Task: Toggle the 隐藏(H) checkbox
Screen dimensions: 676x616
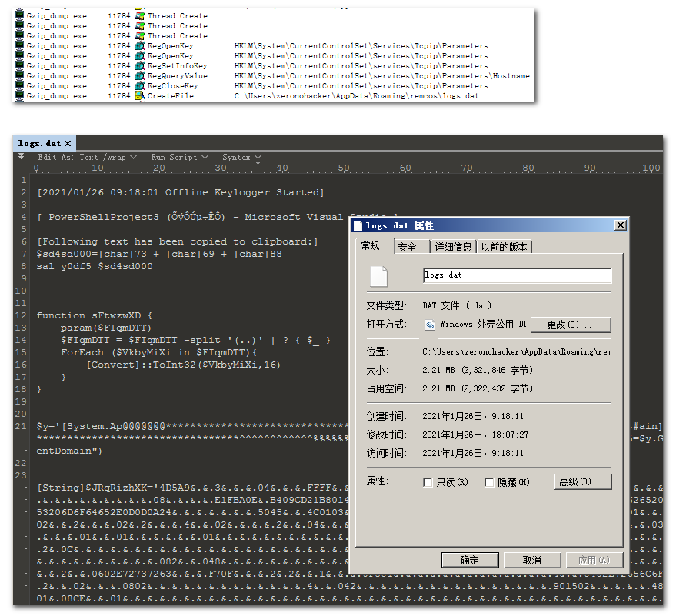Action: (489, 482)
